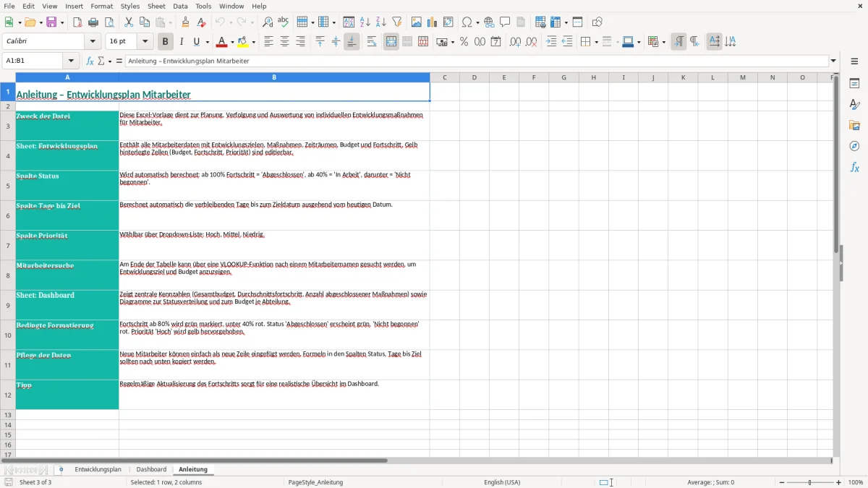868x488 pixels.
Task: Format as Percent
Action: (x=464, y=42)
